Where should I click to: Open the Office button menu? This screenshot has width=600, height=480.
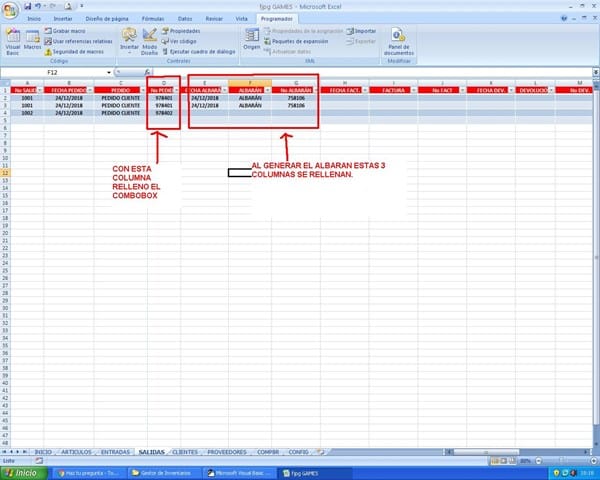11,10
